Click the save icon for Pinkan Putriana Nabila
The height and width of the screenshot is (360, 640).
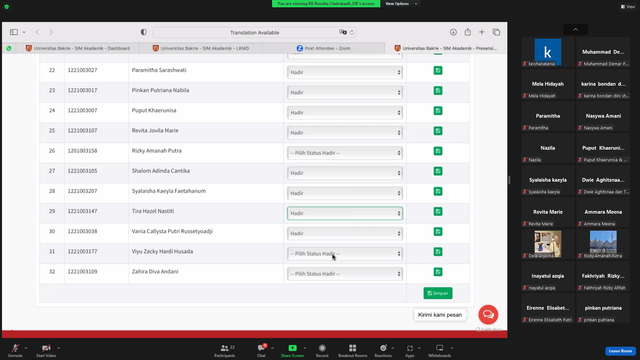(438, 91)
